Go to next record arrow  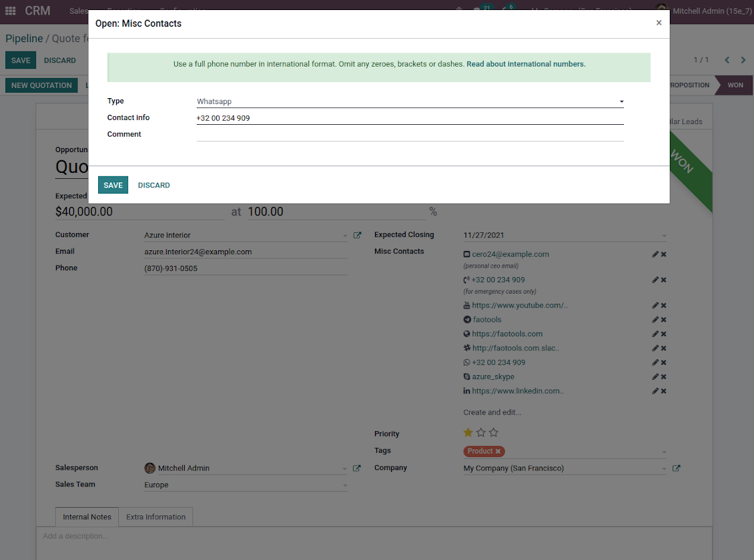point(743,60)
